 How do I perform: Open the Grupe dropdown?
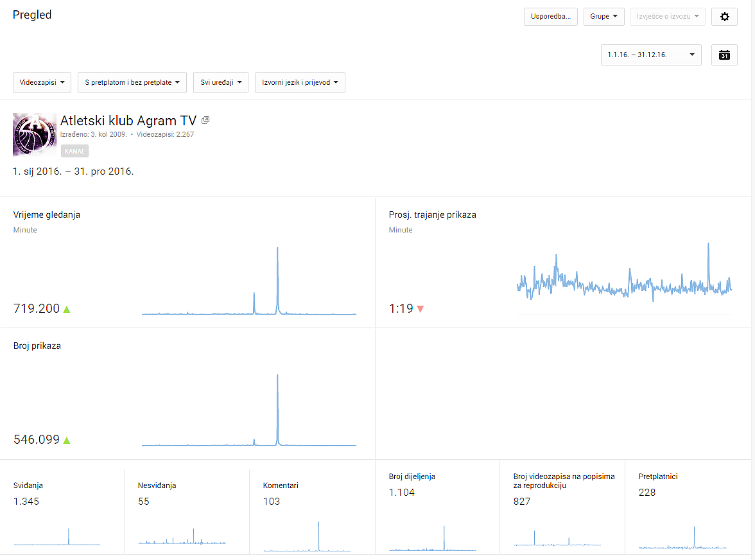[x=603, y=17]
